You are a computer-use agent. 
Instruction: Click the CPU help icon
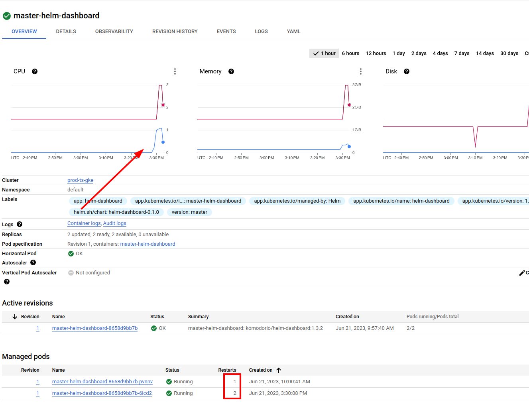pos(35,72)
